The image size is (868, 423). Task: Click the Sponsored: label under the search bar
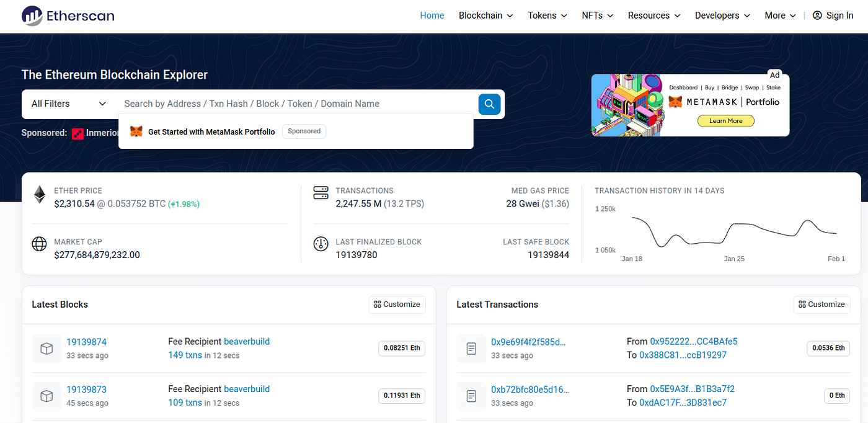coord(44,133)
